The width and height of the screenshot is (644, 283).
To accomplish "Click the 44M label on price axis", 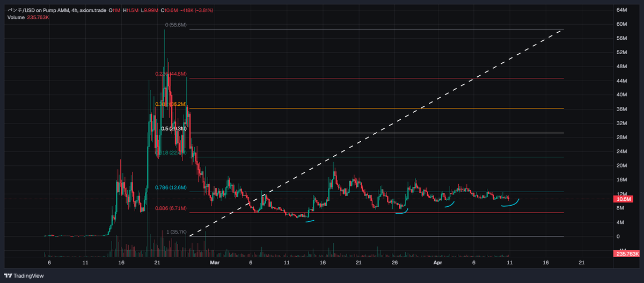I will pyautogui.click(x=621, y=81).
